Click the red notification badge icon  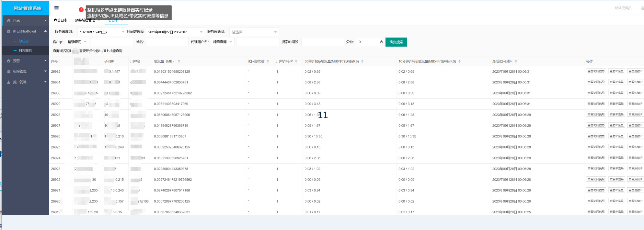click(81, 10)
